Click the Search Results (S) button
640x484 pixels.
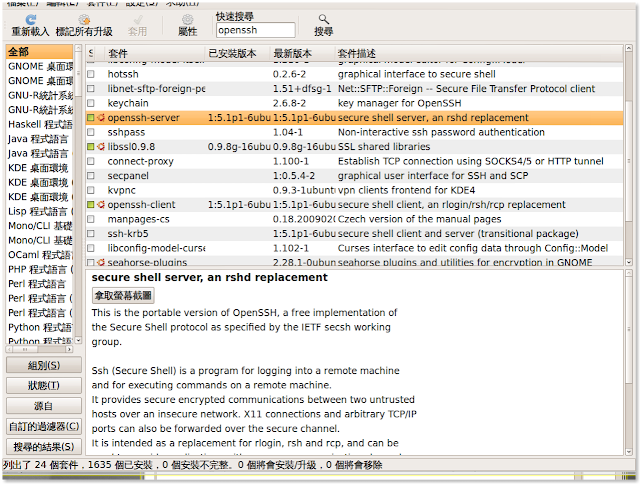coord(44,447)
